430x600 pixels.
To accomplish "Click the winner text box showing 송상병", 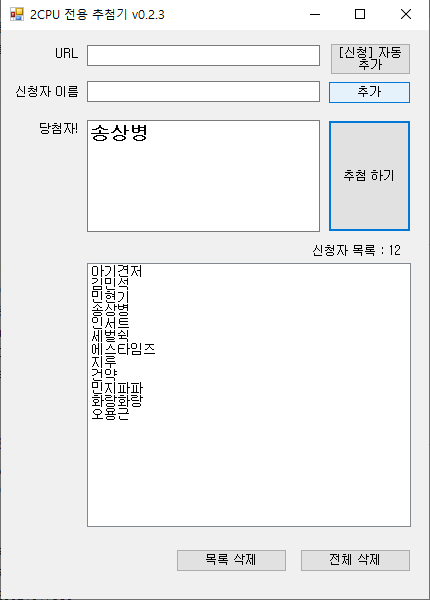I will 204,176.
